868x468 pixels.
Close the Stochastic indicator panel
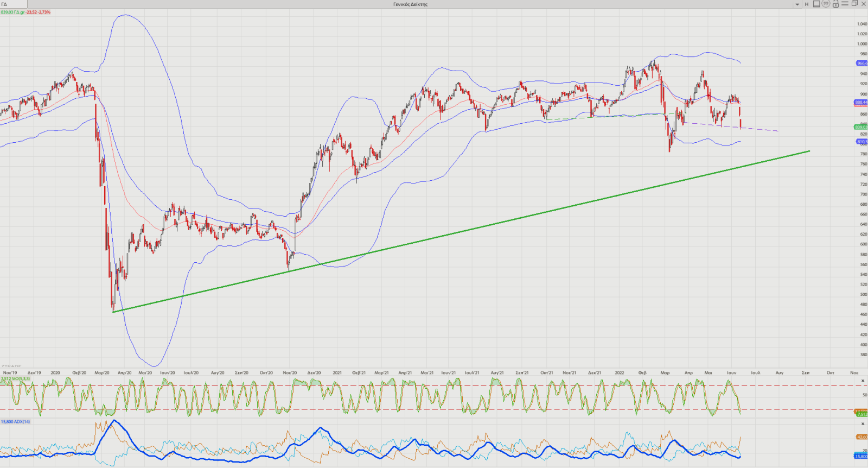pos(863,381)
